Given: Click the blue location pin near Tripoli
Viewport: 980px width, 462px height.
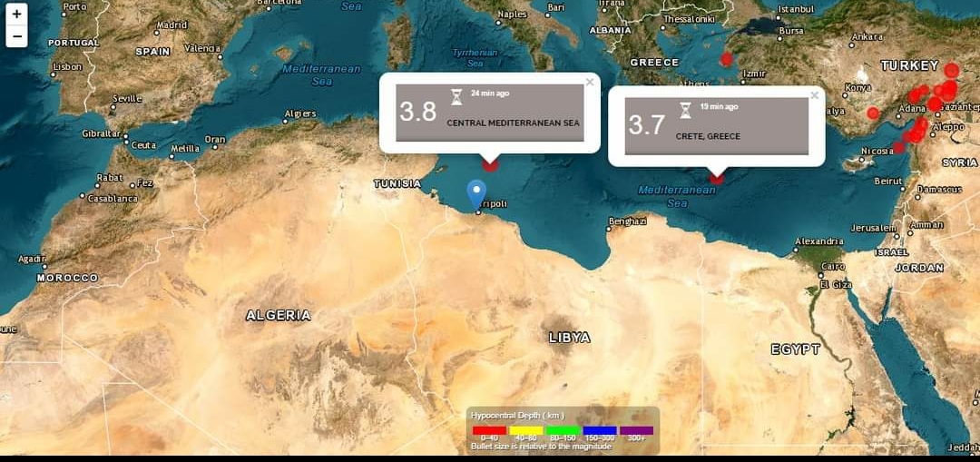Looking at the screenshot, I should click(x=476, y=193).
